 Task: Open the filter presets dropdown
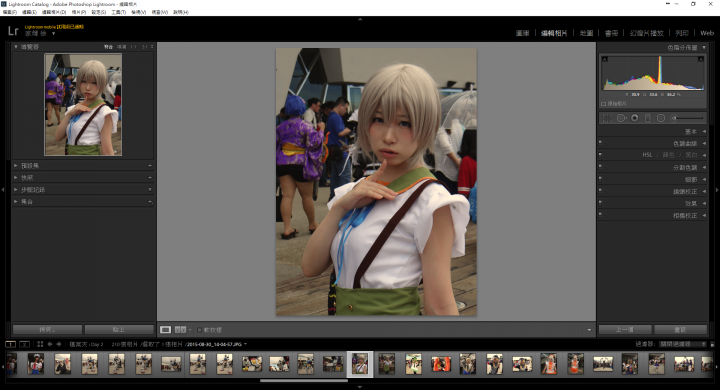[x=683, y=344]
